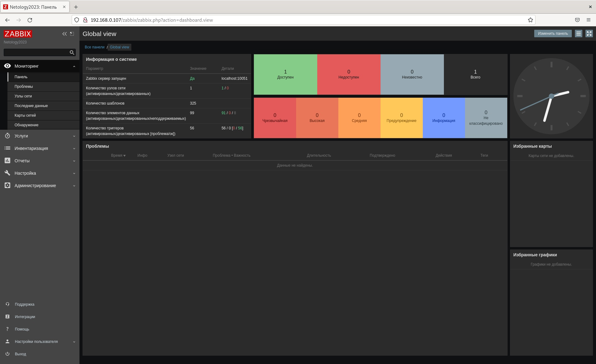This screenshot has height=364, width=596.
Task: Click the Поддержка headset icon
Action: click(x=7, y=304)
